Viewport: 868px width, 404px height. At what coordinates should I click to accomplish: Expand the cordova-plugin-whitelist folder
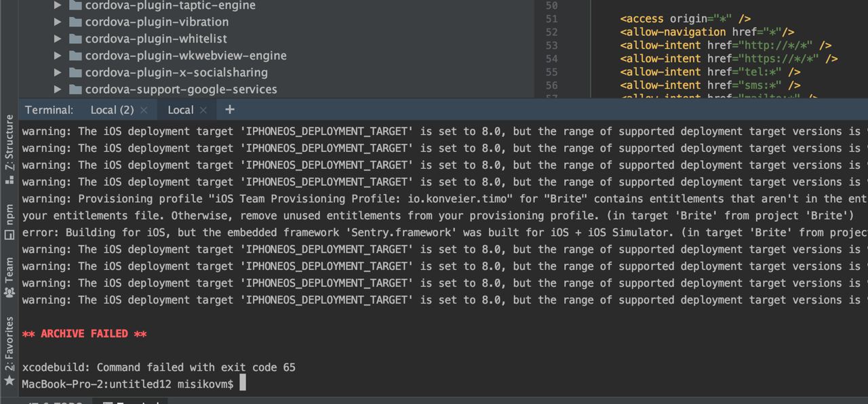pyautogui.click(x=58, y=39)
